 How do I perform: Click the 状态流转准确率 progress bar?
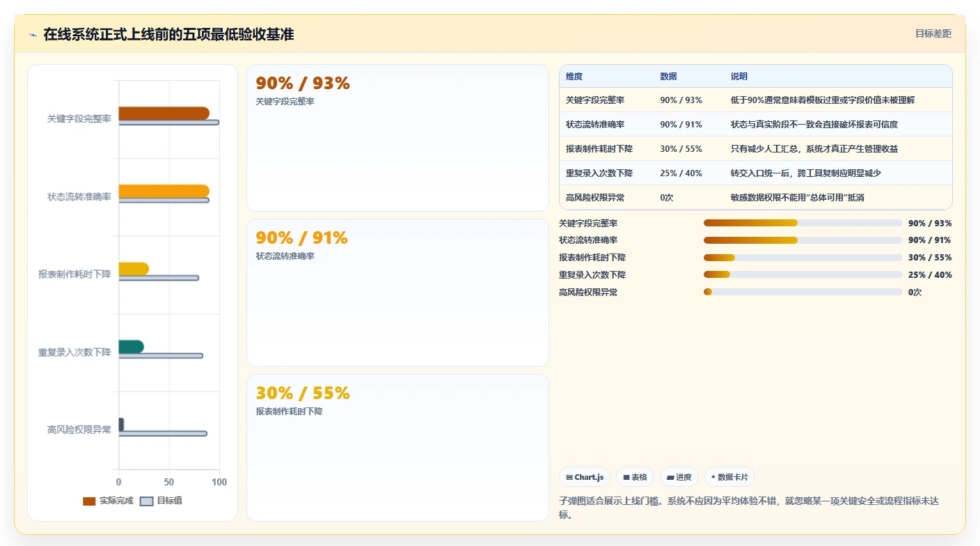pyautogui.click(x=803, y=240)
